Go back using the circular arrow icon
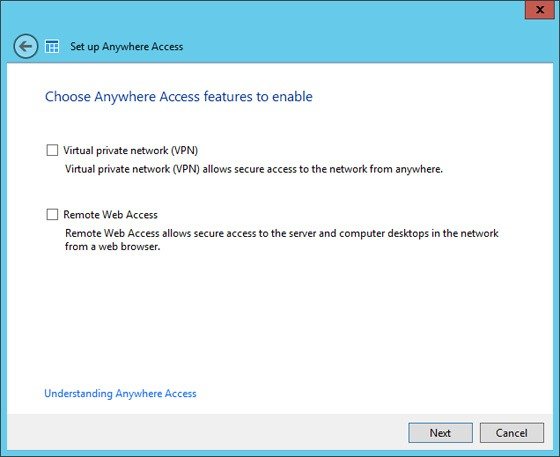 click(25, 46)
